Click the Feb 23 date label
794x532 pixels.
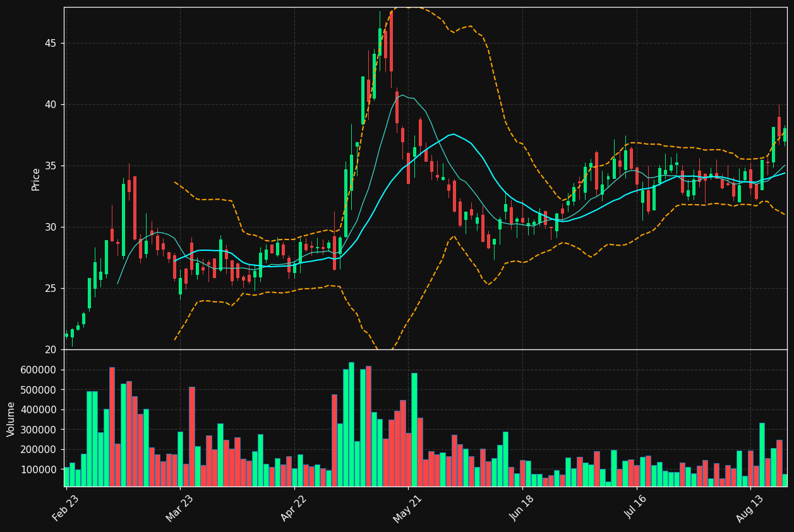pyautogui.click(x=65, y=508)
